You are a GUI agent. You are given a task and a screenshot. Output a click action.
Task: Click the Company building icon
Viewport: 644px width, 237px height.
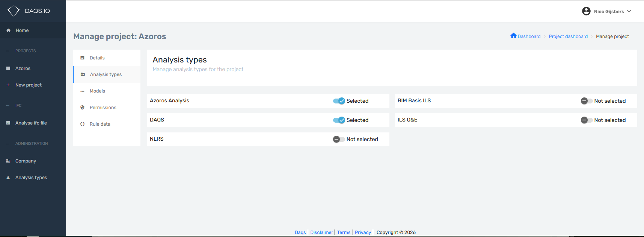pyautogui.click(x=8, y=161)
